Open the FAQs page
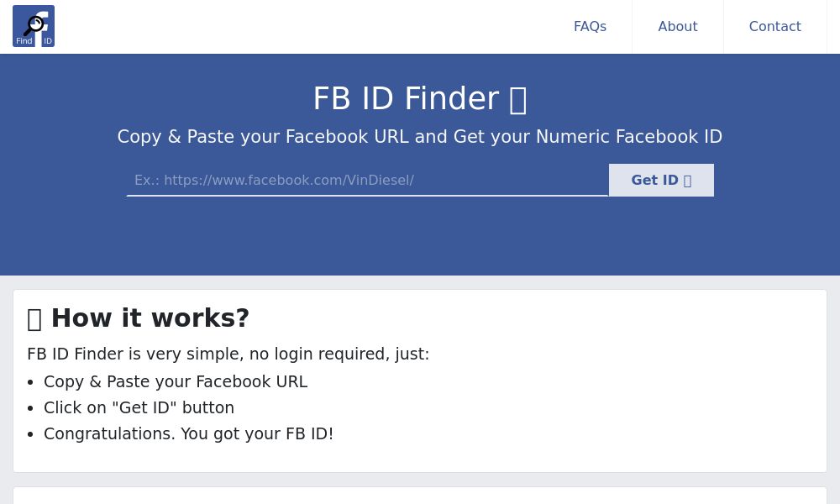 590,26
